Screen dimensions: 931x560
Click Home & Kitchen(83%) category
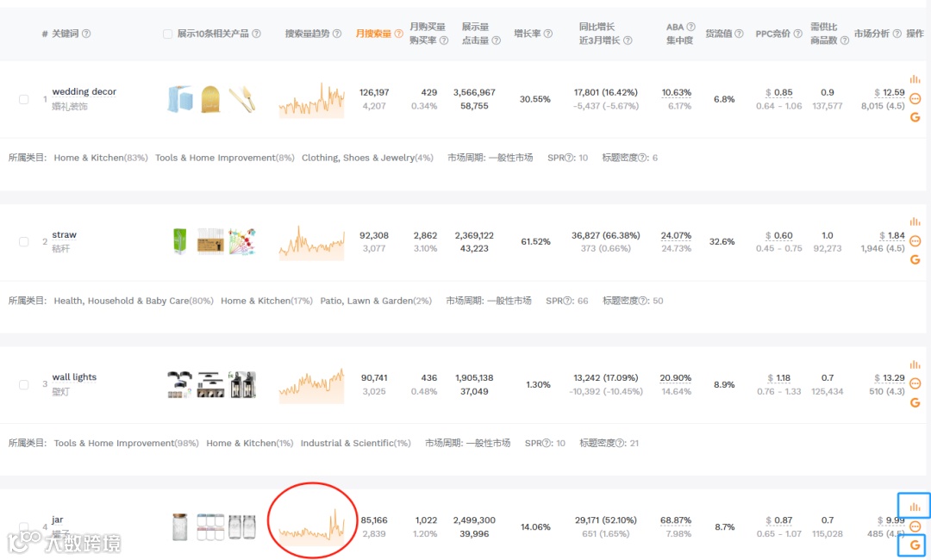[x=101, y=158]
